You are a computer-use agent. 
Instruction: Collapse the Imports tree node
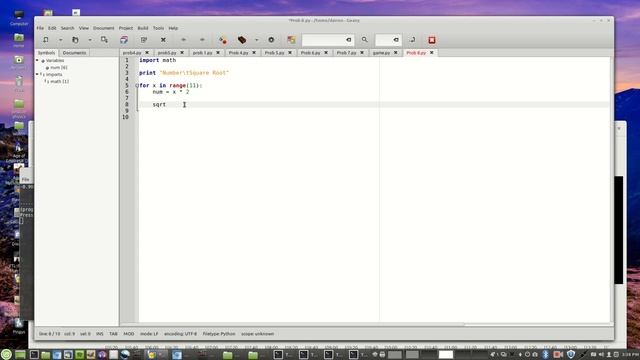[x=37, y=74]
